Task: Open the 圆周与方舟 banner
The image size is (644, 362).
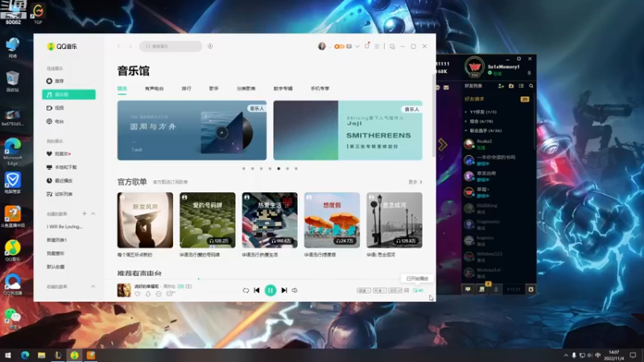Action: pos(192,130)
